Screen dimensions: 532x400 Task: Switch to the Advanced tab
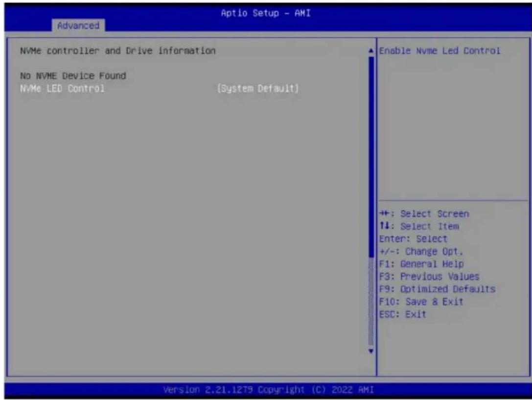(78, 25)
